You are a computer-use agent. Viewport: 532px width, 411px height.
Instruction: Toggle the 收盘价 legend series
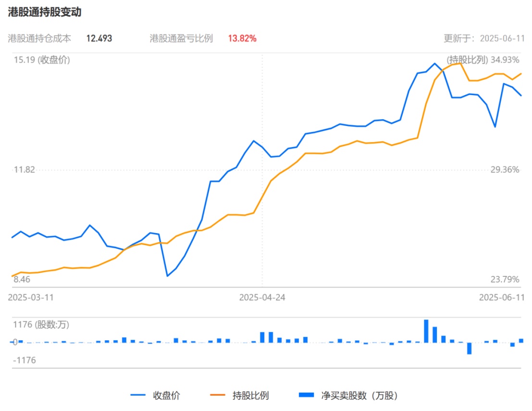(x=166, y=396)
